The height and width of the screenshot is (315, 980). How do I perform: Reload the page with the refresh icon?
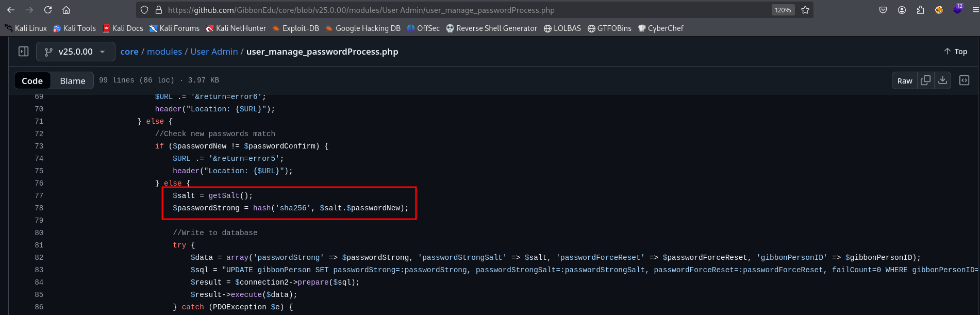48,10
